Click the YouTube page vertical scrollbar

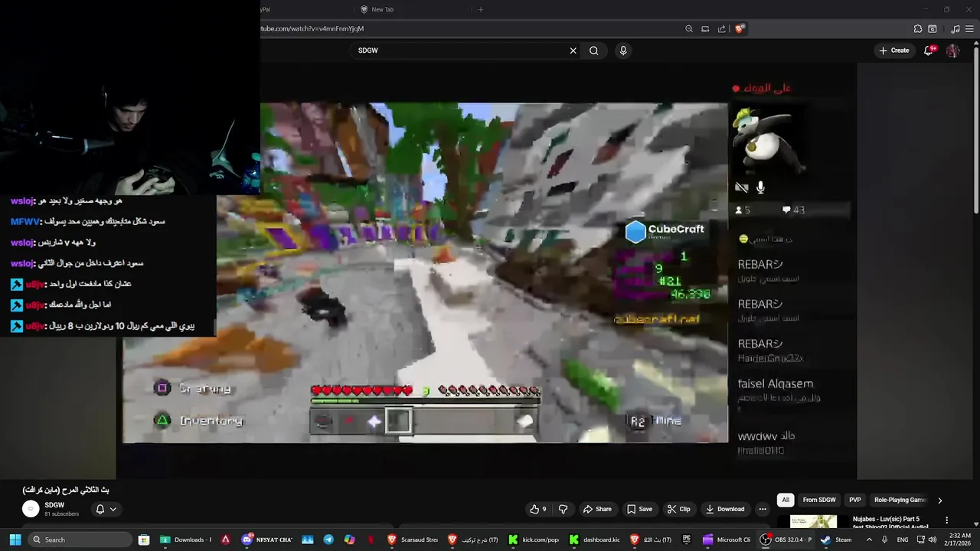pos(976,130)
